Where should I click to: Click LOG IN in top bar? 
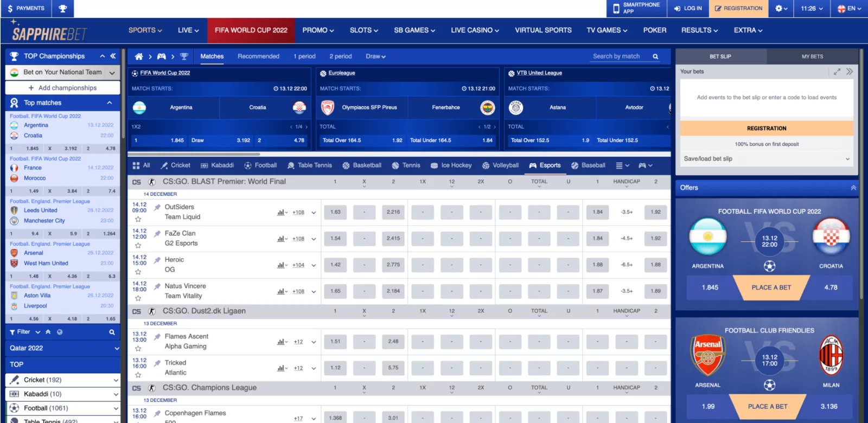click(687, 8)
